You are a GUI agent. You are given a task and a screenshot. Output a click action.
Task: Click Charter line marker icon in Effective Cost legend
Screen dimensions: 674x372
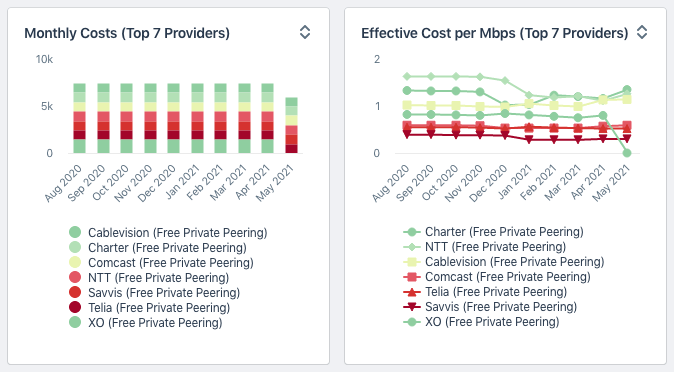pyautogui.click(x=412, y=232)
